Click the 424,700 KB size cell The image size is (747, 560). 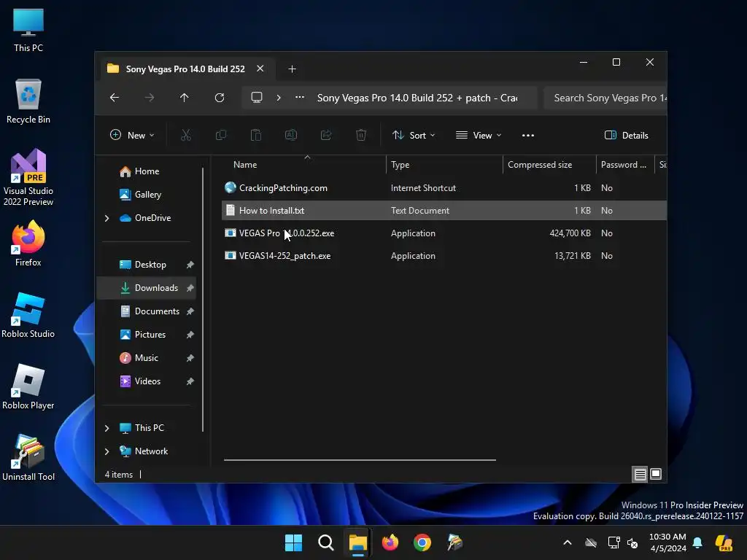pos(570,233)
